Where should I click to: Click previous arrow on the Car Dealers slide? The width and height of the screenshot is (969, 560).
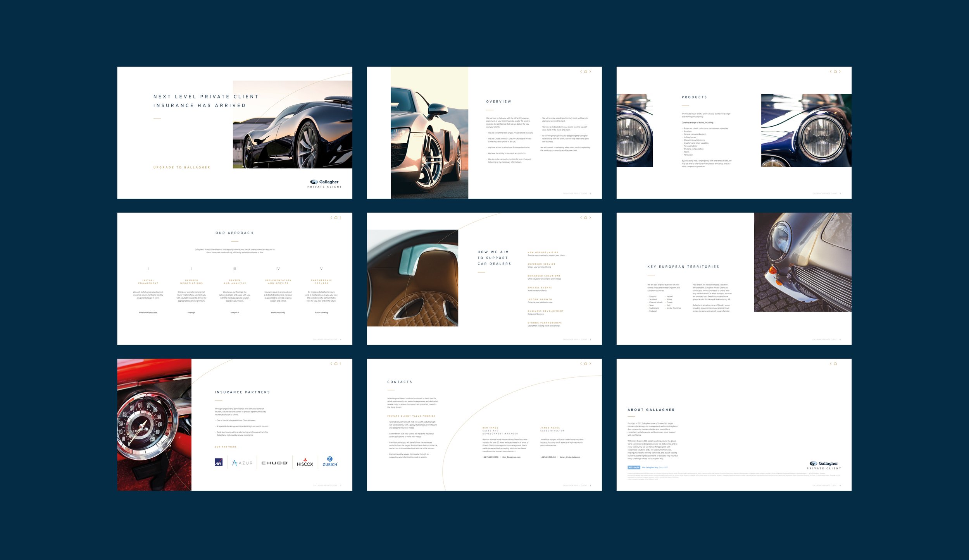pyautogui.click(x=581, y=218)
